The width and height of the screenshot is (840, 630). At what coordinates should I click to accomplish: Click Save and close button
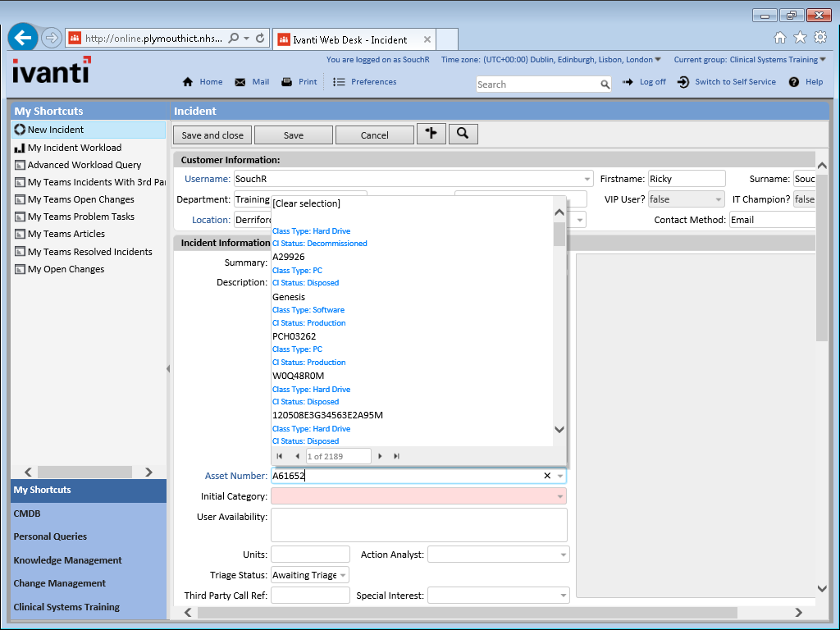[212, 135]
